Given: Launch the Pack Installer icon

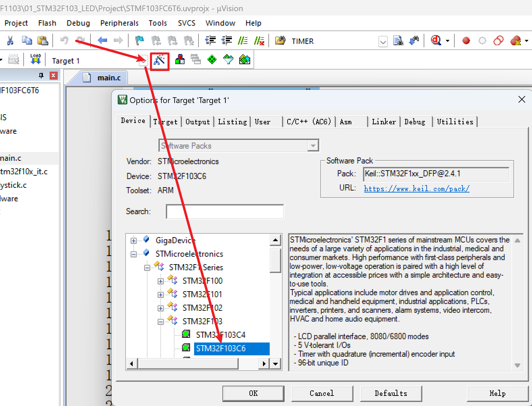Looking at the screenshot, I should [x=244, y=60].
